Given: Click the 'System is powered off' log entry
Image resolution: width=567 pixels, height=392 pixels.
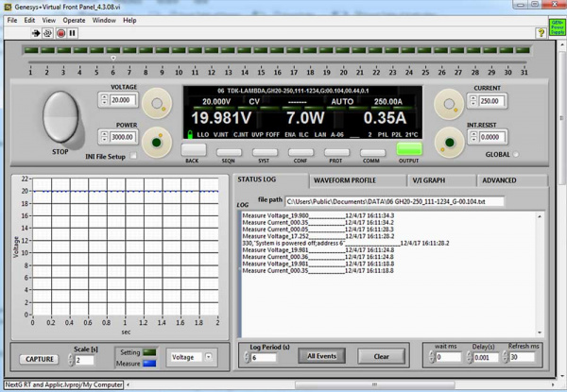Looking at the screenshot, I should click(x=346, y=243).
